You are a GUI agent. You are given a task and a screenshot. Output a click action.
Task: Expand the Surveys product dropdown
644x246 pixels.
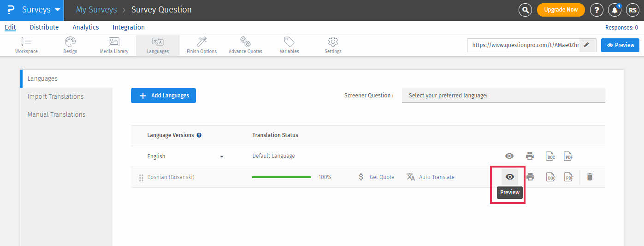(57, 10)
